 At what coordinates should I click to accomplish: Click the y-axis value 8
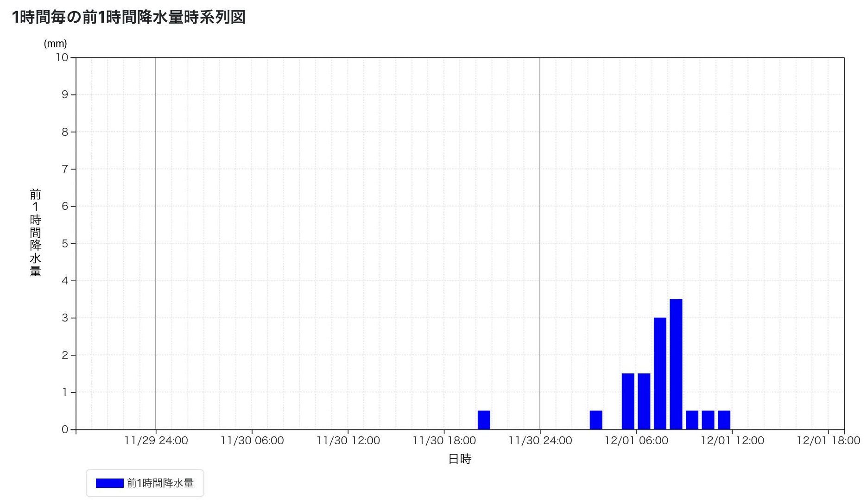coord(65,132)
